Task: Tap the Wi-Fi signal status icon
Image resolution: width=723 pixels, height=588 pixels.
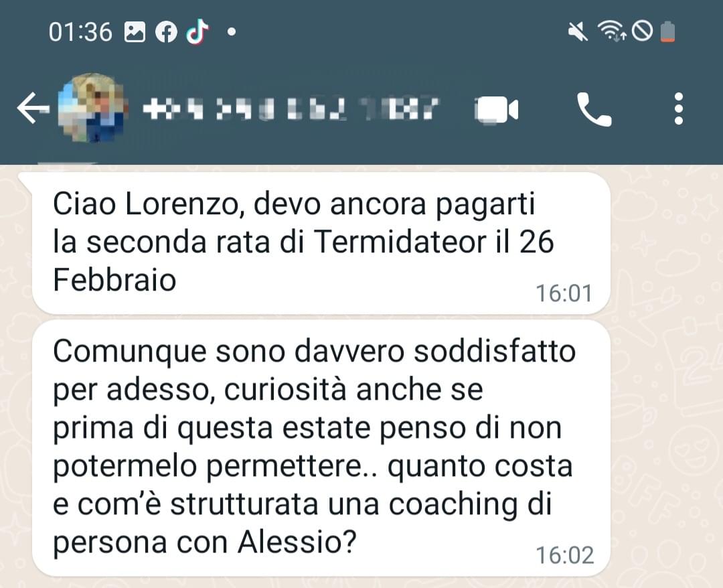Action: coord(611,31)
